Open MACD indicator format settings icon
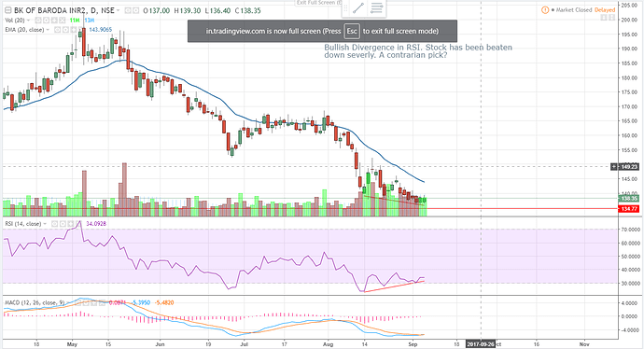The width and height of the screenshot is (644, 349). click(x=87, y=302)
